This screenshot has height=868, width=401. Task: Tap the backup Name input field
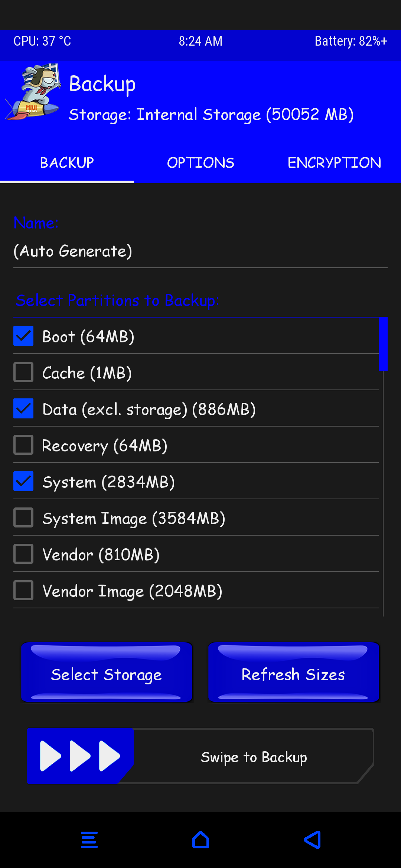click(200, 251)
